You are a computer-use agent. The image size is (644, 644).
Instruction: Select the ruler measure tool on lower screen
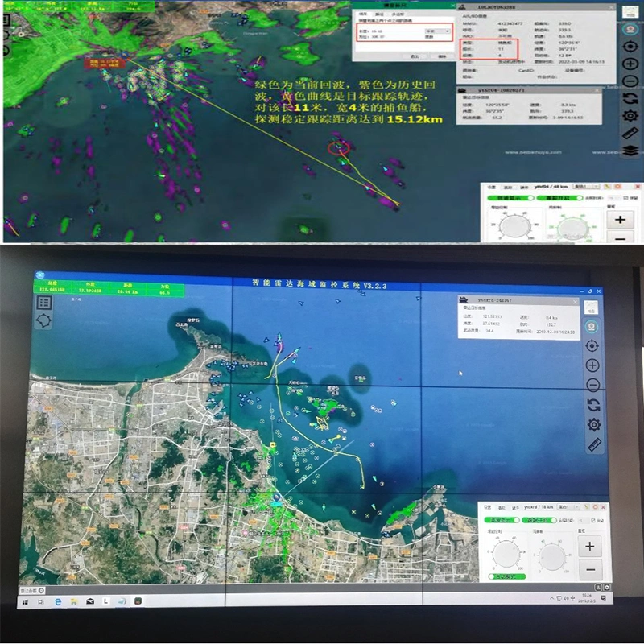point(594,444)
